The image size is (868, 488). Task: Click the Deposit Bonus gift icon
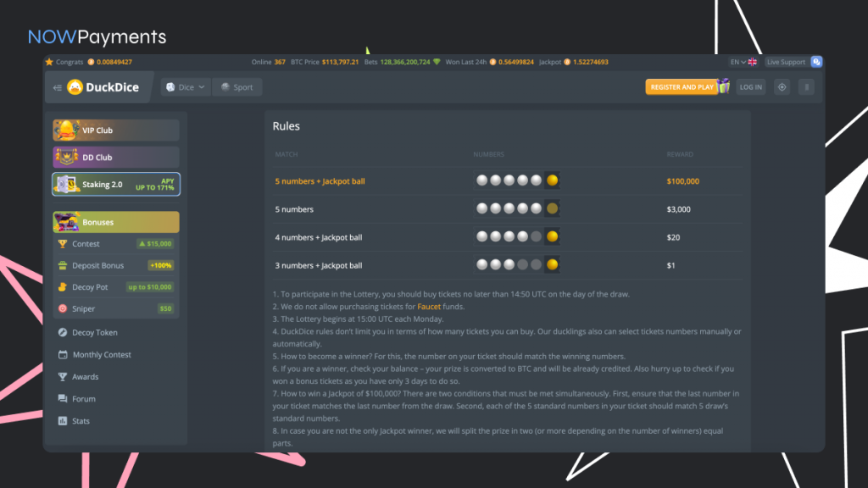63,265
